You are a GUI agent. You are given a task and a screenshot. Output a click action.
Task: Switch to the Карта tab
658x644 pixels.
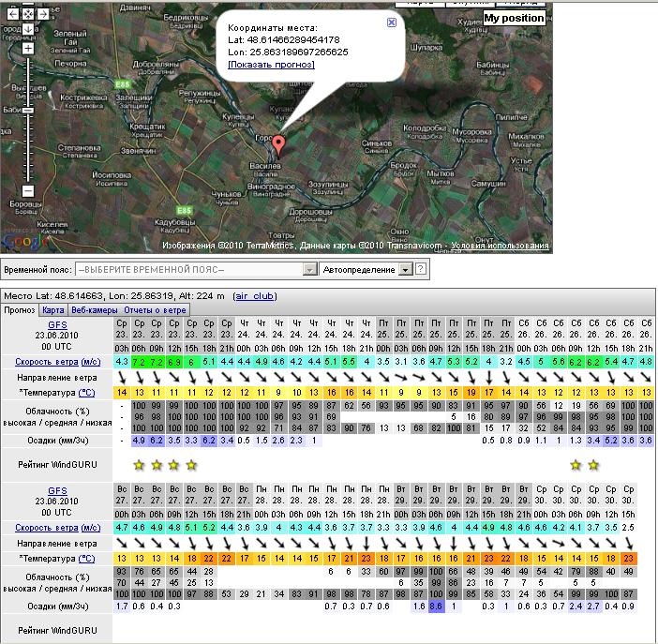[53, 309]
